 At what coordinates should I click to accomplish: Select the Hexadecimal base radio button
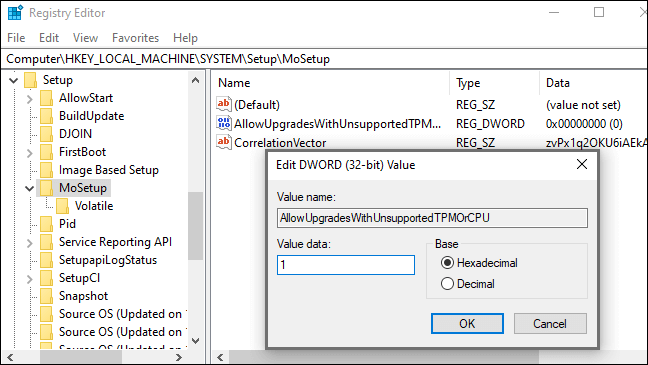(x=447, y=262)
